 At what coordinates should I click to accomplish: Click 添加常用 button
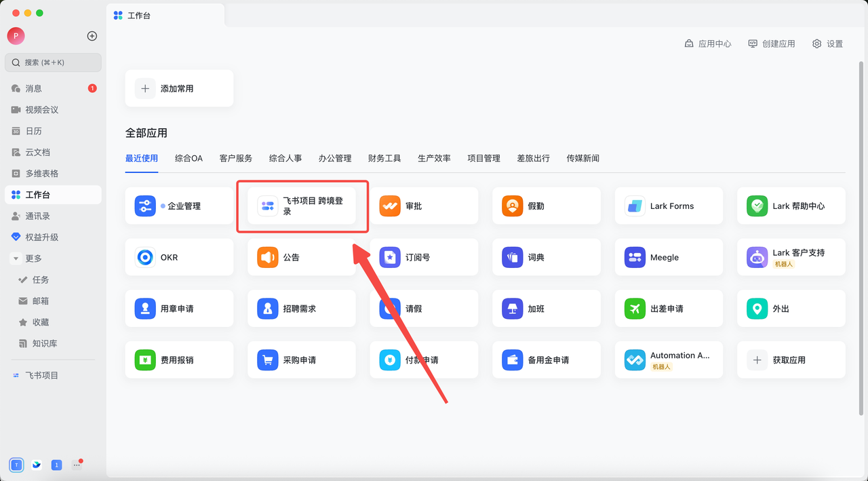[179, 88]
